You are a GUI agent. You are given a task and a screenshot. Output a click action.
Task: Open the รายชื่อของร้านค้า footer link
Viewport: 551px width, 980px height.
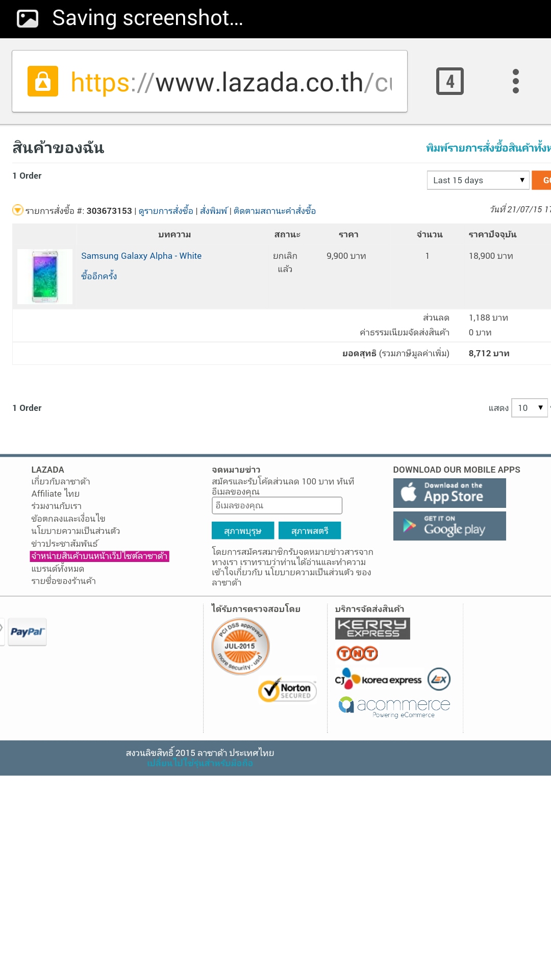point(63,581)
